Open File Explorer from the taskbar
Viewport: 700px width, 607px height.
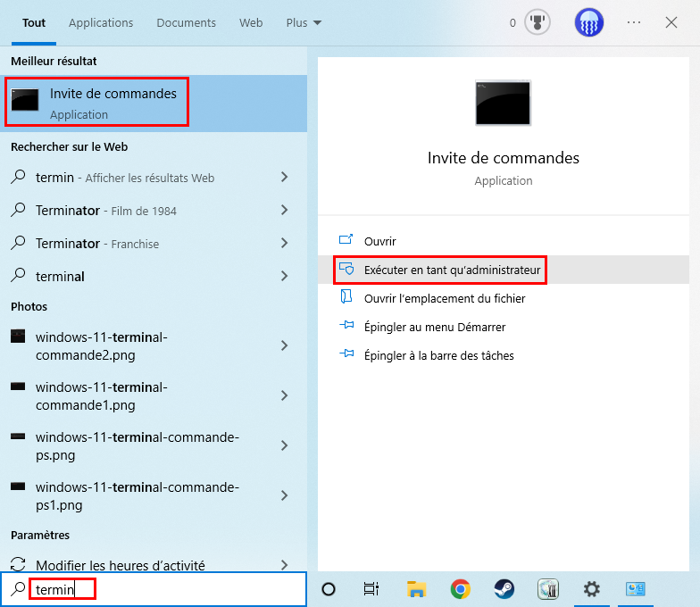pos(416,589)
